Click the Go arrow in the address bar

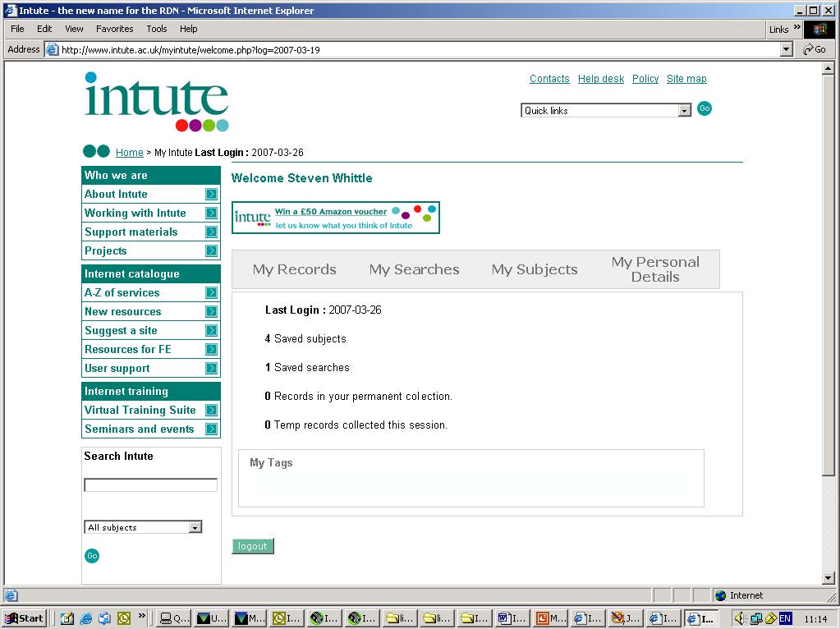[x=814, y=49]
